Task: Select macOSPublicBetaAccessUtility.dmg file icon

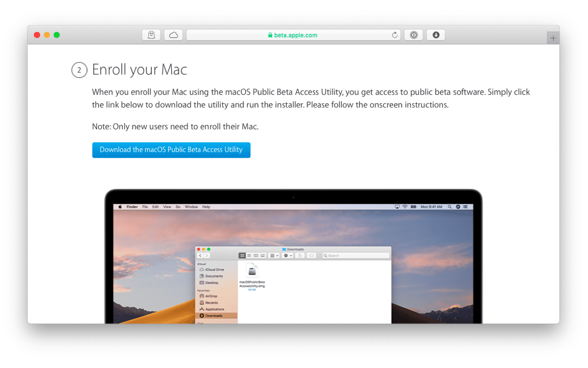Action: click(x=252, y=271)
